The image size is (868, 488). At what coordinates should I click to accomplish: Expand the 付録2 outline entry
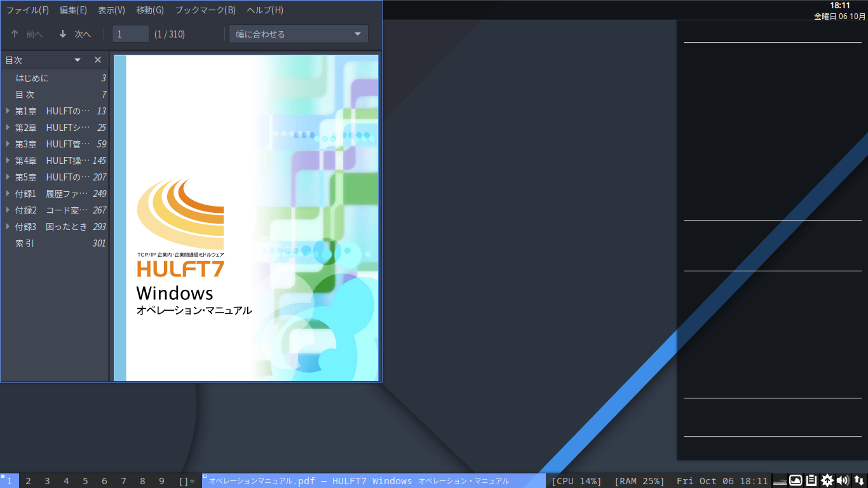[x=8, y=210]
